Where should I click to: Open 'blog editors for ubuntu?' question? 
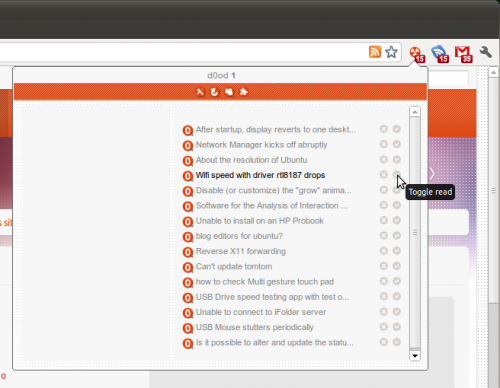coord(239,236)
